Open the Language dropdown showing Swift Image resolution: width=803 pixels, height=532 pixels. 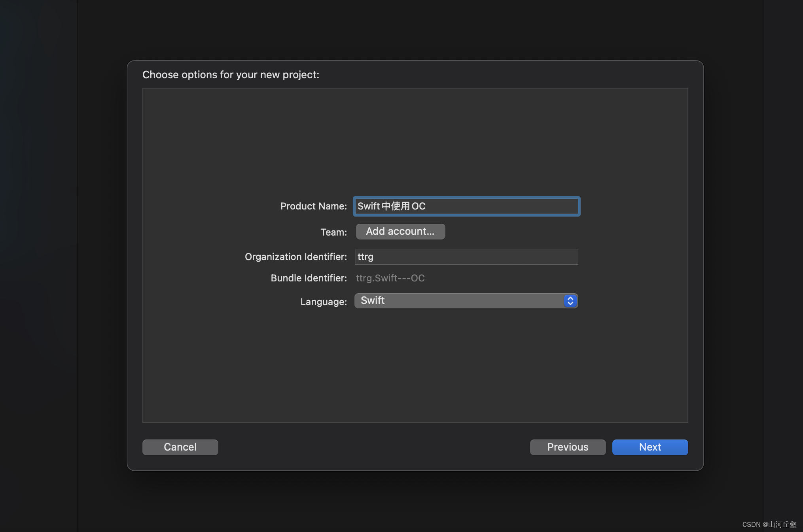point(459,301)
